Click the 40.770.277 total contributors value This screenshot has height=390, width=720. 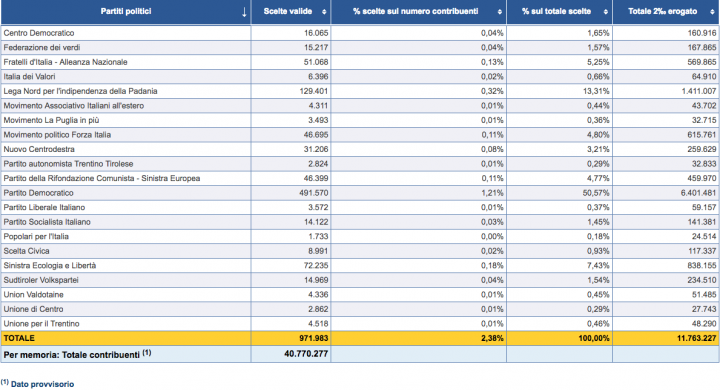pyautogui.click(x=306, y=354)
